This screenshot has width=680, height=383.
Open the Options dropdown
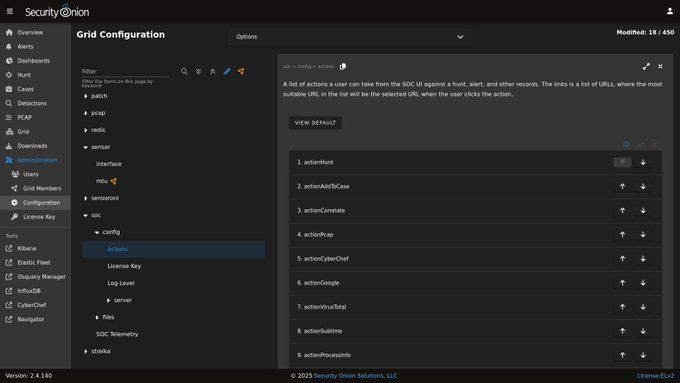(x=350, y=37)
